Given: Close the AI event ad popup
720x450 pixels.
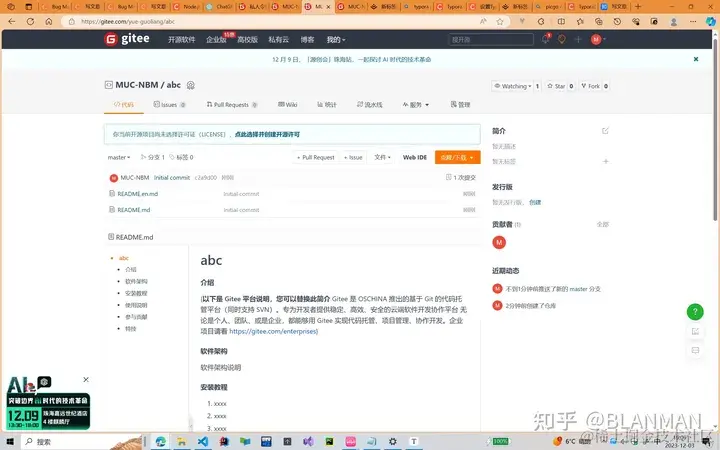Looking at the screenshot, I should point(86,380).
